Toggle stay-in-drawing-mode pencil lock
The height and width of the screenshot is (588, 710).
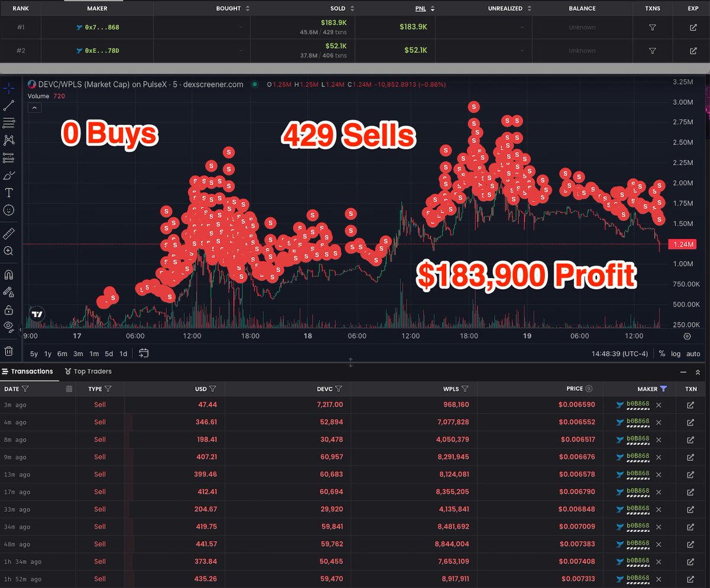tap(9, 292)
